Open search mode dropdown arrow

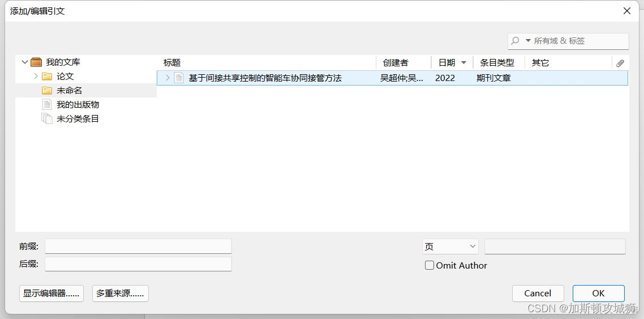528,41
